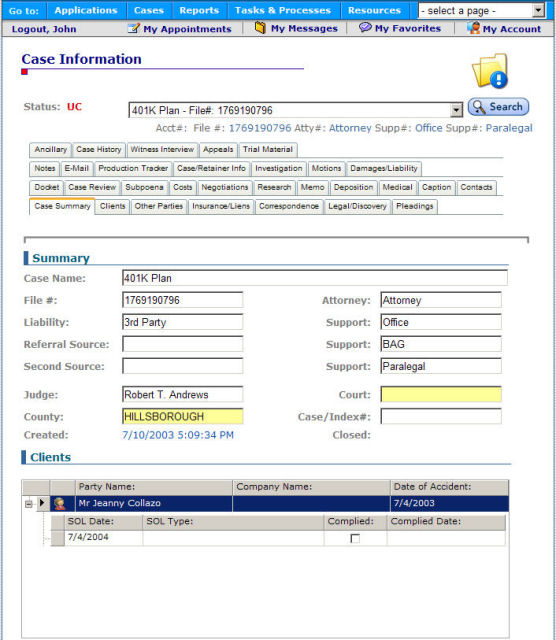Open the Reports menu
The width and height of the screenshot is (556, 640).
199,10
